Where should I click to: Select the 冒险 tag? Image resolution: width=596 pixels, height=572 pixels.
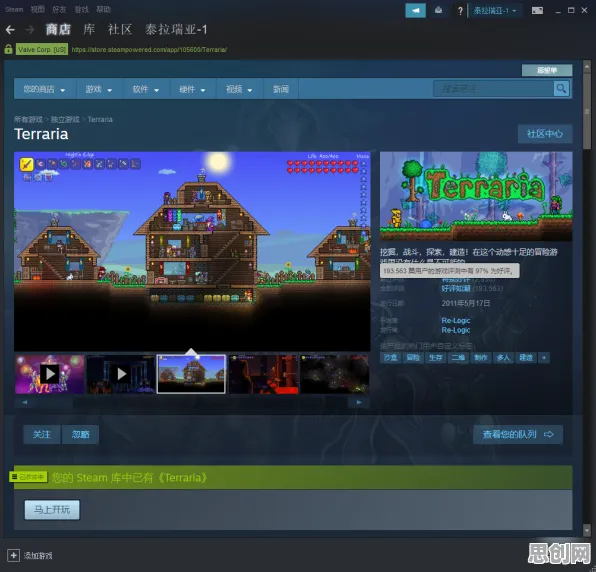(413, 358)
